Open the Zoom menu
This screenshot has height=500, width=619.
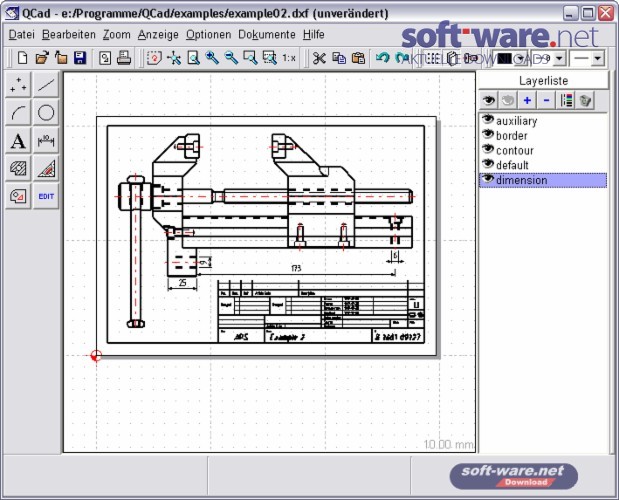(x=116, y=35)
